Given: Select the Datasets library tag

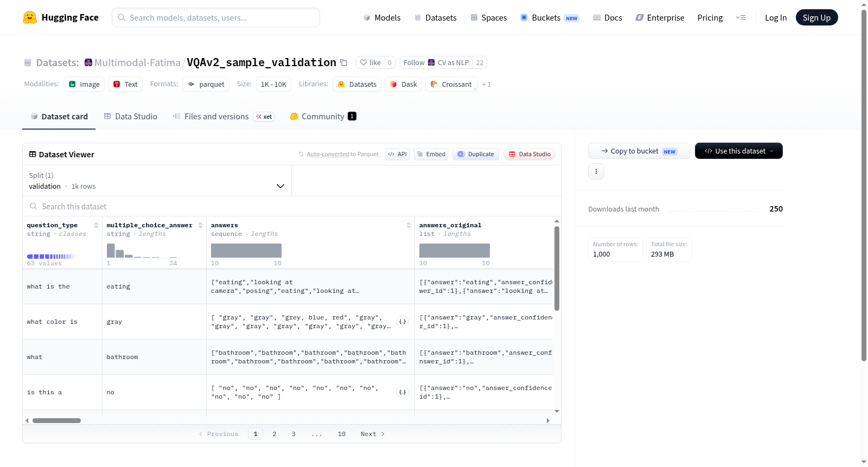Looking at the screenshot, I should [357, 84].
